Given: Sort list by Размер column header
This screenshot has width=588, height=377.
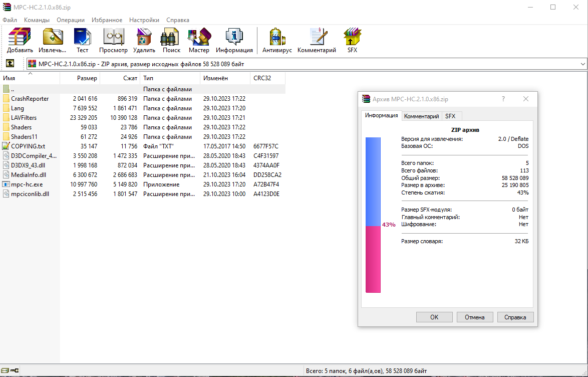Looking at the screenshot, I should (x=80, y=78).
